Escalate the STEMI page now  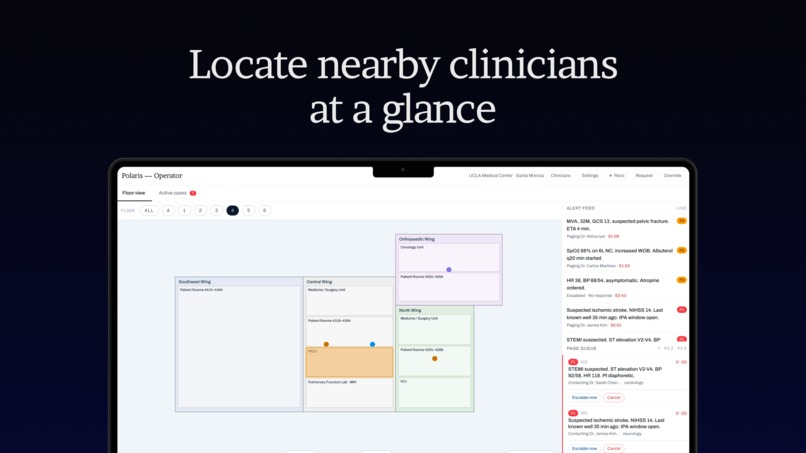click(x=584, y=397)
